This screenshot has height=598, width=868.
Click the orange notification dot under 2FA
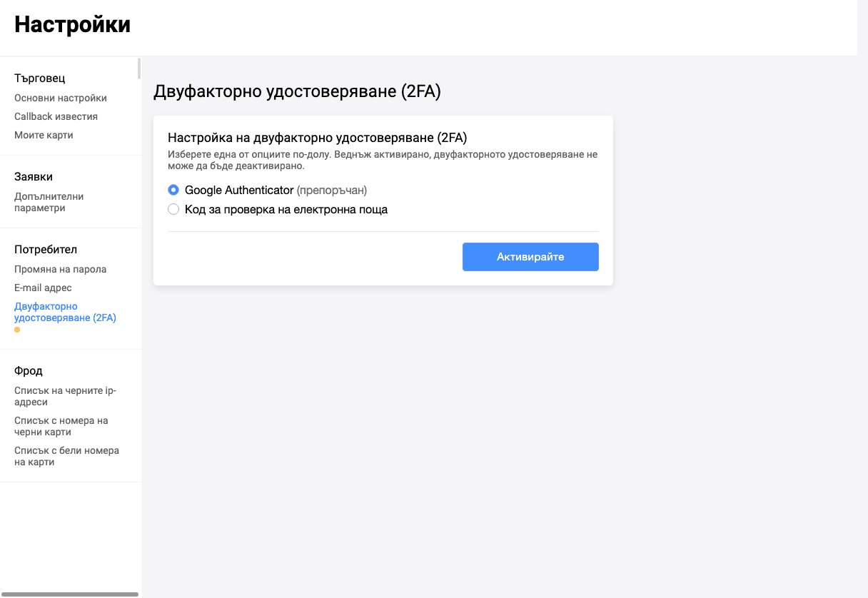(x=17, y=330)
